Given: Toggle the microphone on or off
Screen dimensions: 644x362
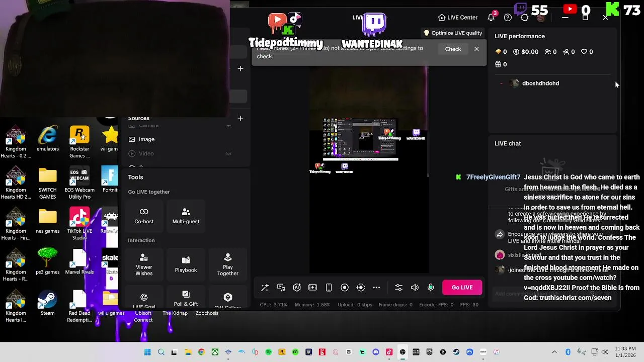Looking at the screenshot, I should (431, 288).
